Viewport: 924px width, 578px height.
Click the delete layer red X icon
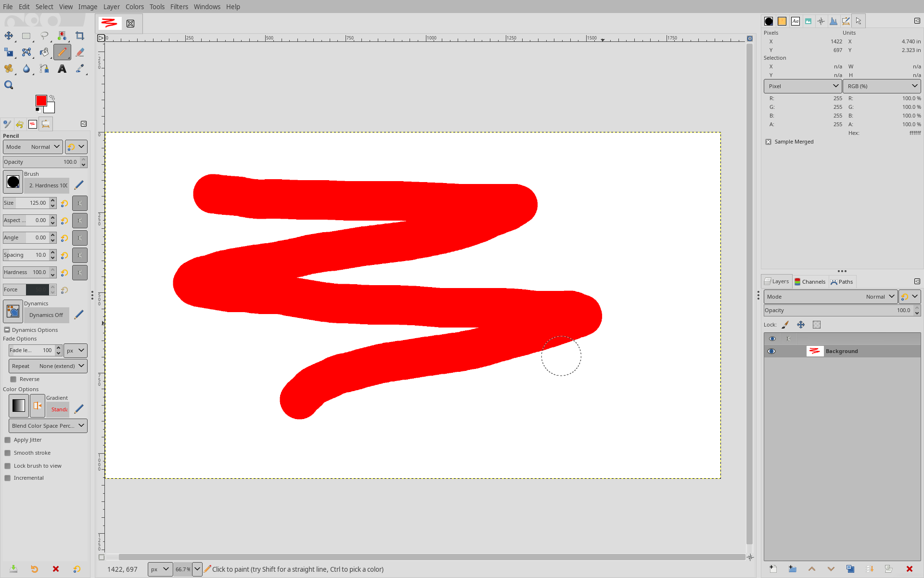pyautogui.click(x=909, y=569)
